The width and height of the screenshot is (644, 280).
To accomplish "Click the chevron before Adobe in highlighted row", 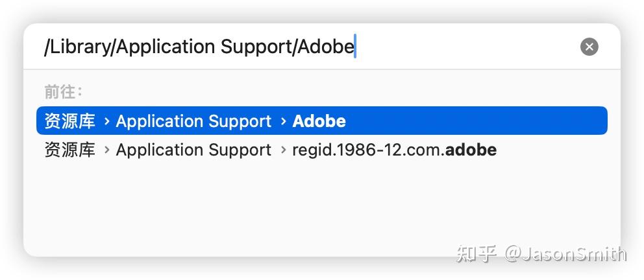I will [282, 121].
